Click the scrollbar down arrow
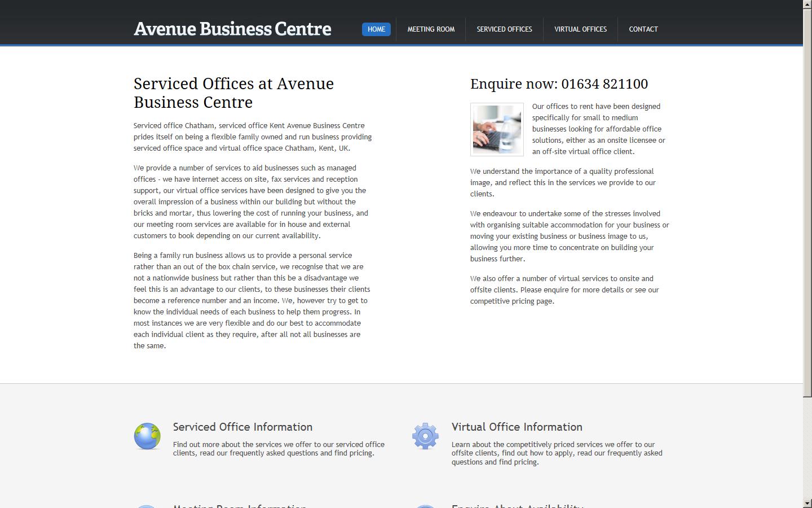 [807, 503]
